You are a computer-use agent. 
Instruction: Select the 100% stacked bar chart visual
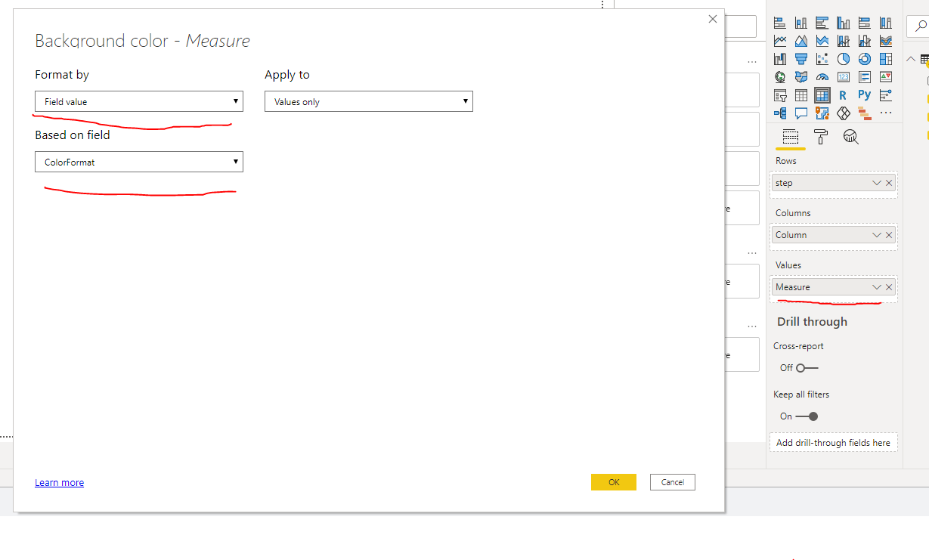point(865,23)
